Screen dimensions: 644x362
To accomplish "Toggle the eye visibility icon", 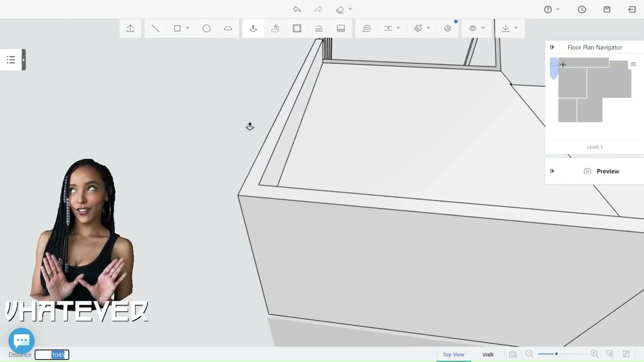I will 472,29.
